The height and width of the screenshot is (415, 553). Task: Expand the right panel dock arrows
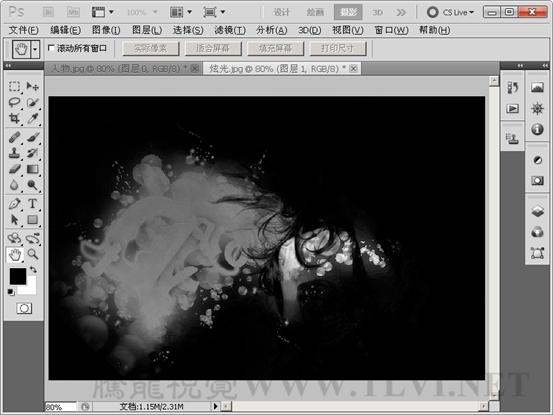545,66
